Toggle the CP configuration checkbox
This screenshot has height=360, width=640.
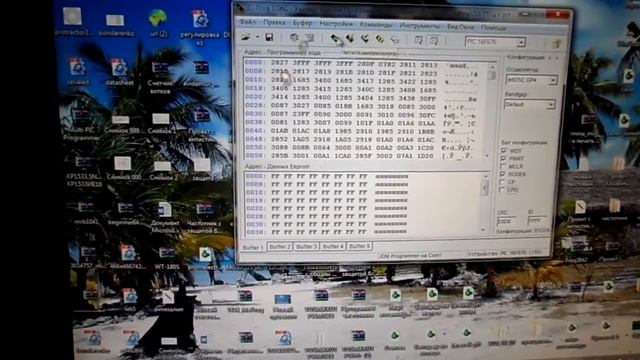(x=502, y=182)
